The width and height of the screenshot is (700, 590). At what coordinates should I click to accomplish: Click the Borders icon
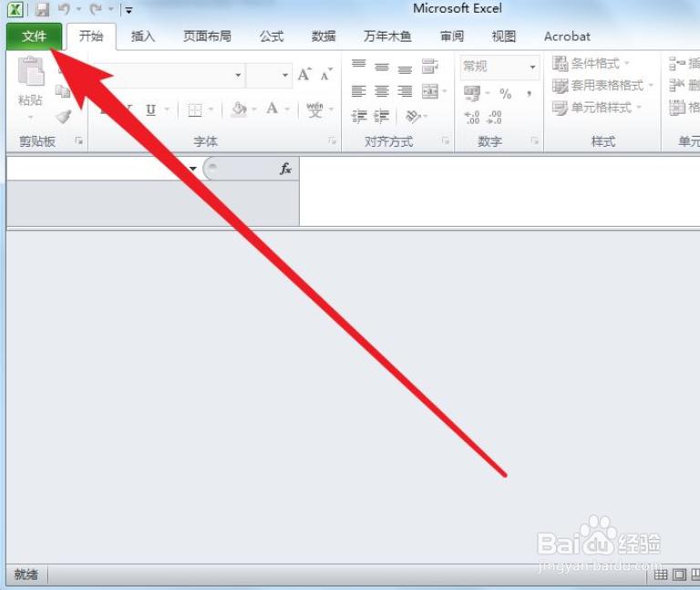tap(195, 109)
